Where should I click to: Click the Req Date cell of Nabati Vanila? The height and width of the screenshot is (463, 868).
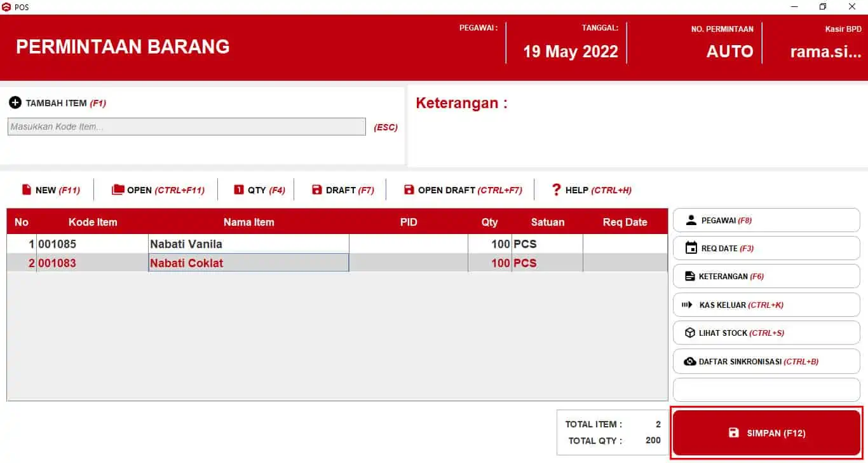point(625,244)
